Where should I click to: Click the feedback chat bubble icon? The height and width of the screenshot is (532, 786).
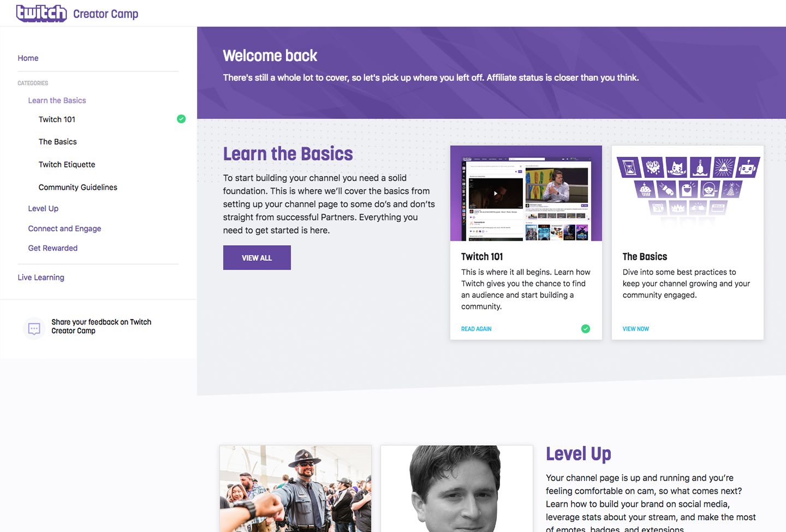pyautogui.click(x=34, y=328)
